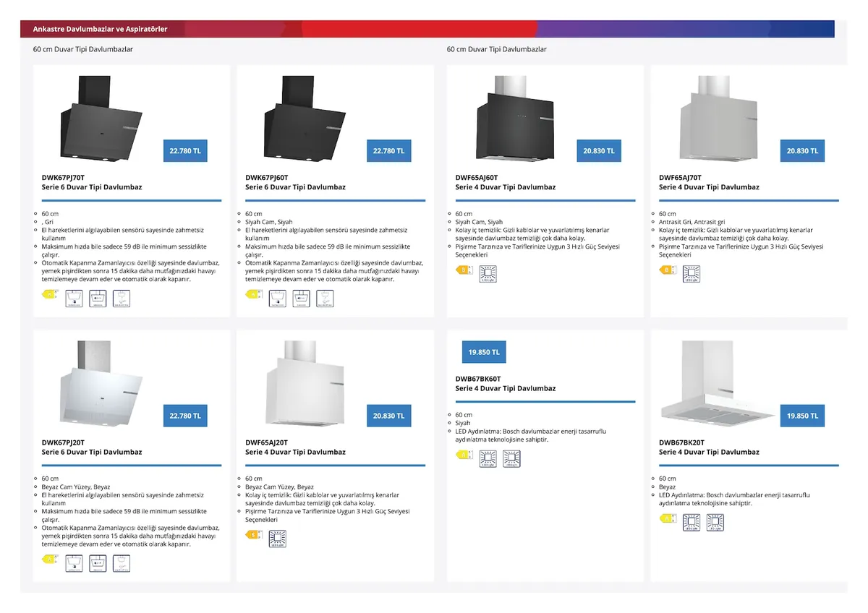Screen dimensions: 868x613
Task: Click the 22.780 TL price of DWK67PJ20T
Action: pos(185,416)
